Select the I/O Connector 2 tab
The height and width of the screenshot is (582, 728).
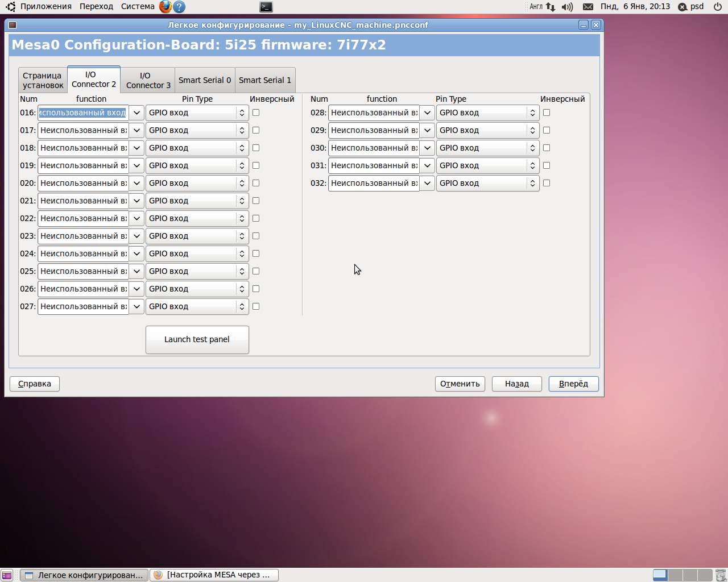(x=94, y=79)
